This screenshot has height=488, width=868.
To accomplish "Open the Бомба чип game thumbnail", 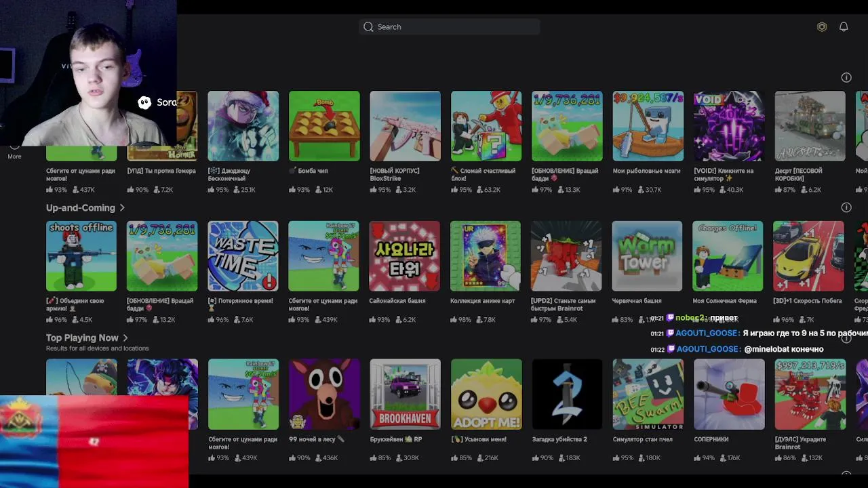I will pos(324,126).
